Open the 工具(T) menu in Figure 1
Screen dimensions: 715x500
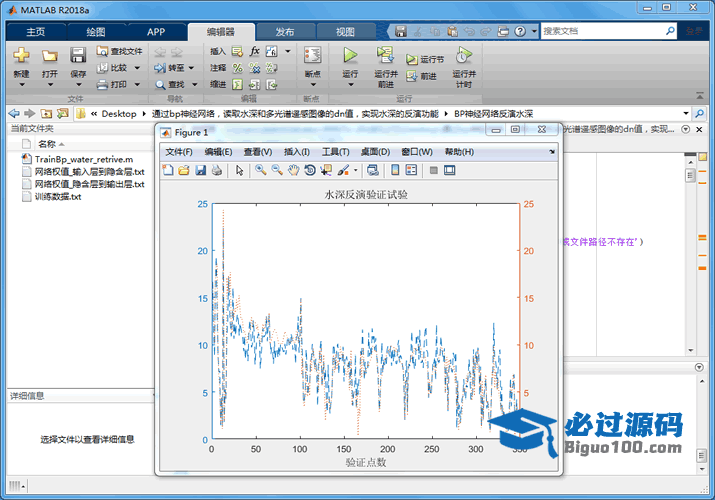[x=336, y=152]
